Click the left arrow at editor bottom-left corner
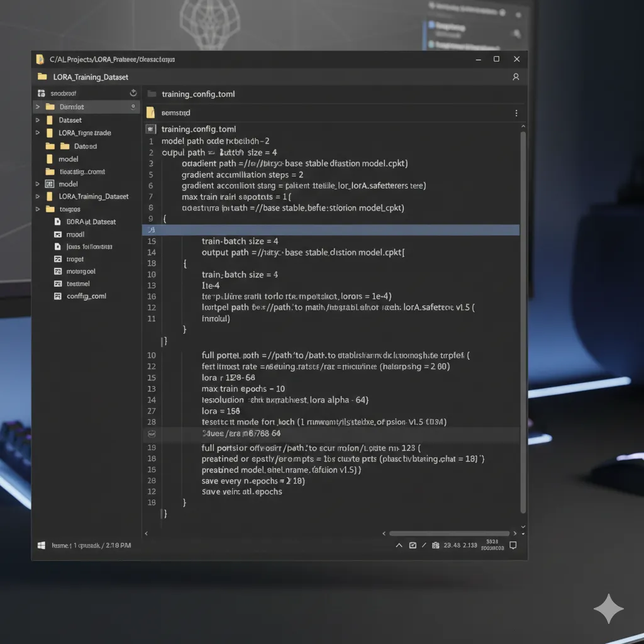 (146, 533)
